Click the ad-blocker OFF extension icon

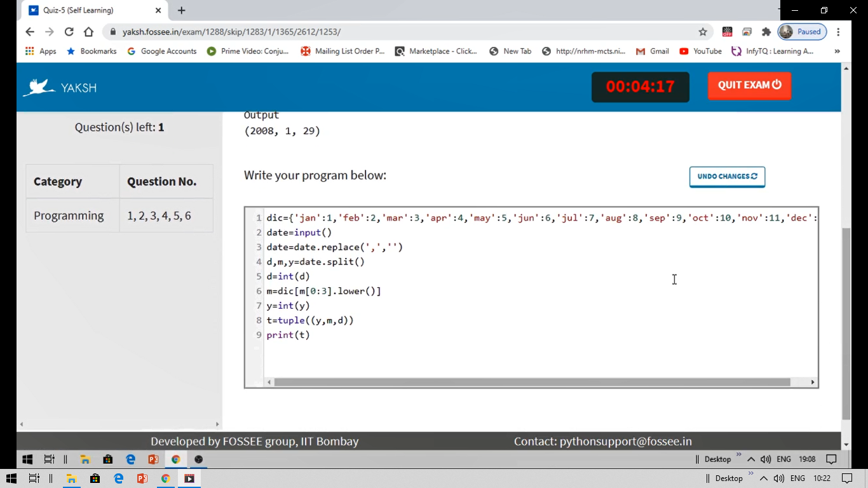(727, 31)
